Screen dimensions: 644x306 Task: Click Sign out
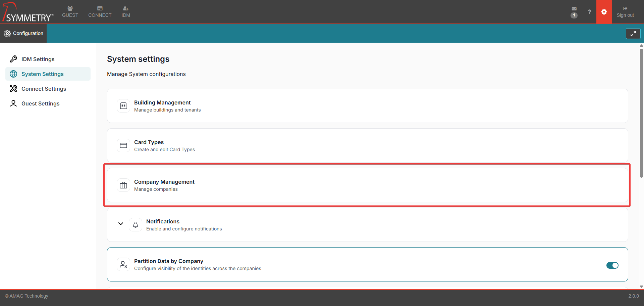click(x=625, y=12)
